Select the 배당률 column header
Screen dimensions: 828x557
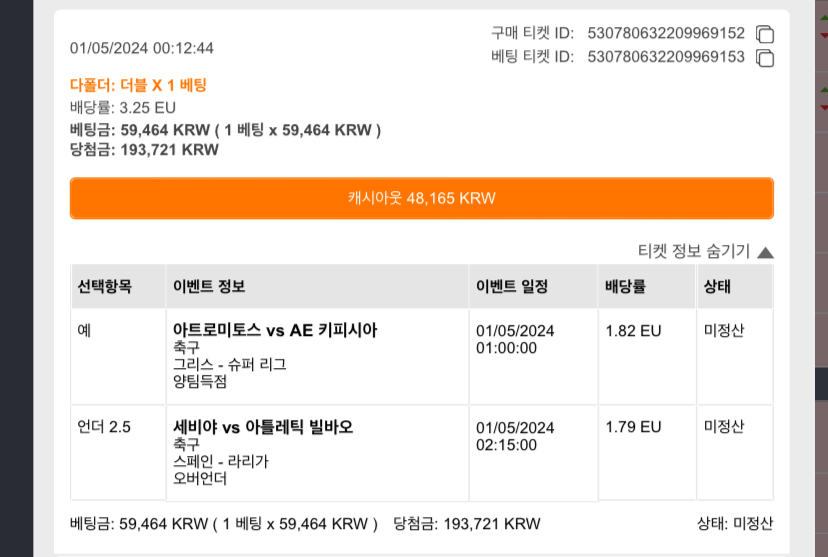click(625, 286)
